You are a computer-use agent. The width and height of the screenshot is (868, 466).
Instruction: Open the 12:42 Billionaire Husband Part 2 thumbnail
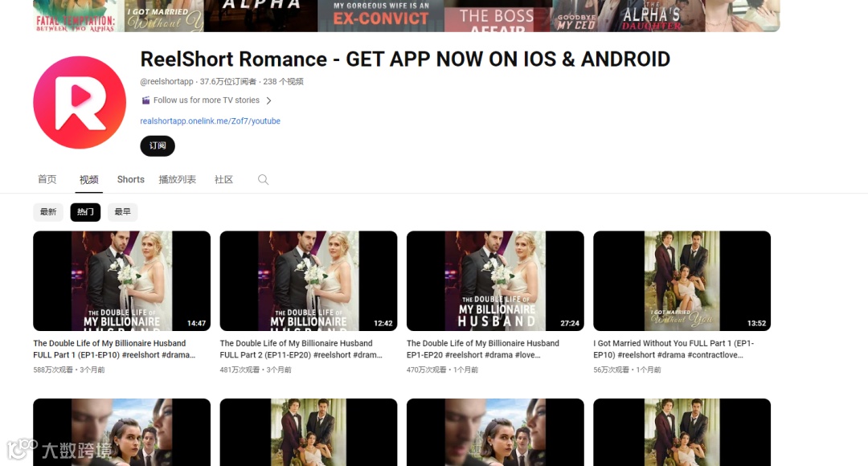(x=309, y=281)
